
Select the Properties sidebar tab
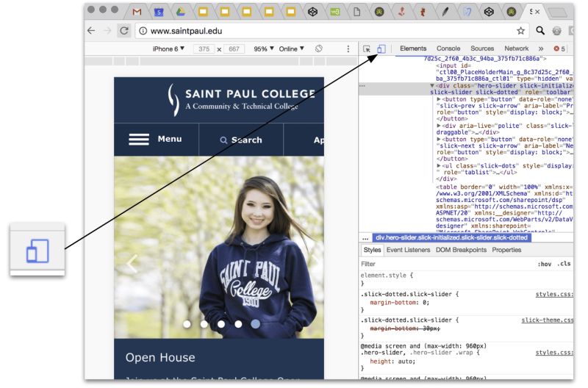click(506, 250)
